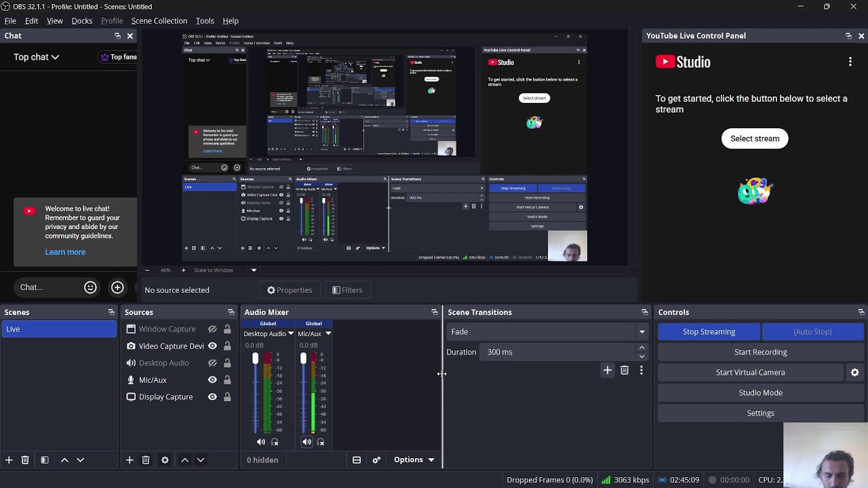Viewport: 868px width, 488px height.
Task: Click the YouTube Studio logo
Action: tap(683, 62)
